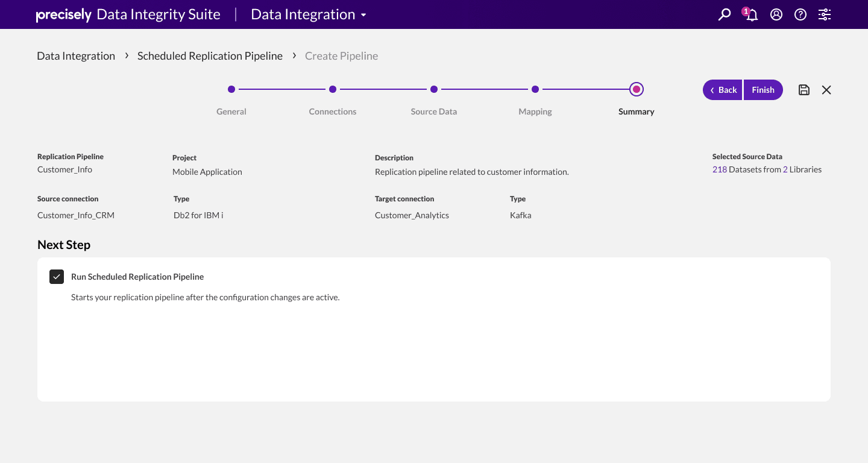Open Scheduled Replication Pipeline breadcrumb link
The height and width of the screenshot is (463, 868).
click(210, 56)
